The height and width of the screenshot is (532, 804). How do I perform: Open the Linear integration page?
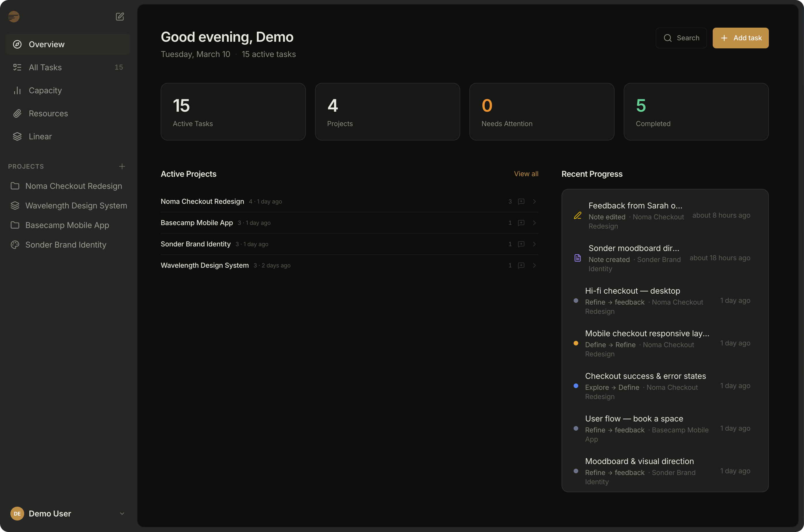click(40, 136)
